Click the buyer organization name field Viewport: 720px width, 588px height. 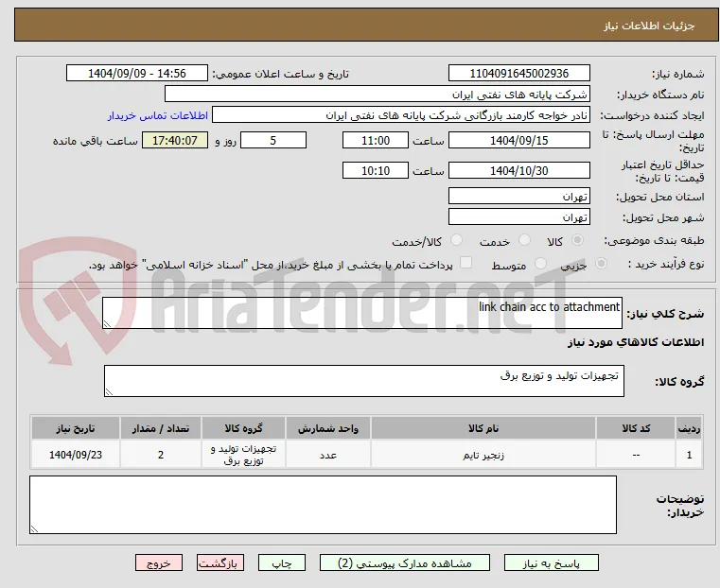pyautogui.click(x=377, y=94)
